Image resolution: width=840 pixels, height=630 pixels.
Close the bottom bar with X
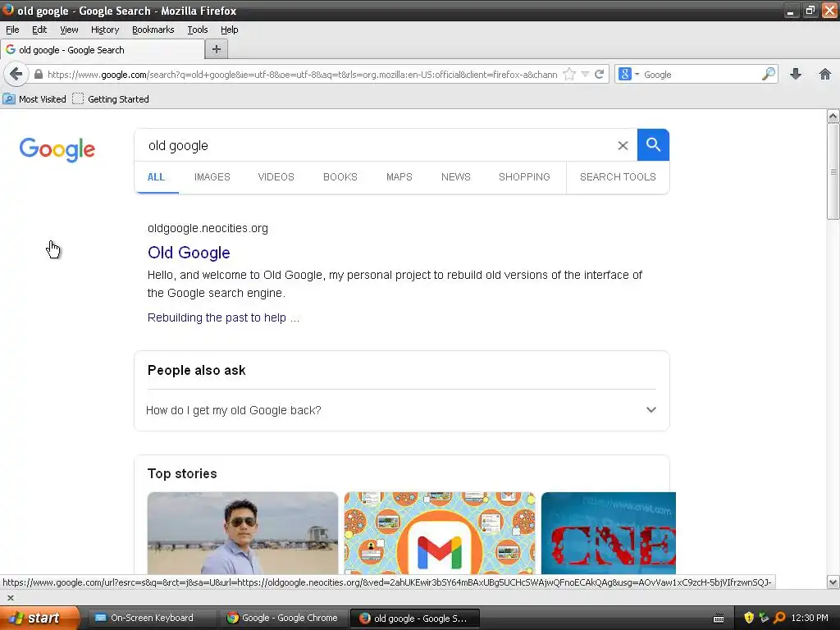[10, 597]
